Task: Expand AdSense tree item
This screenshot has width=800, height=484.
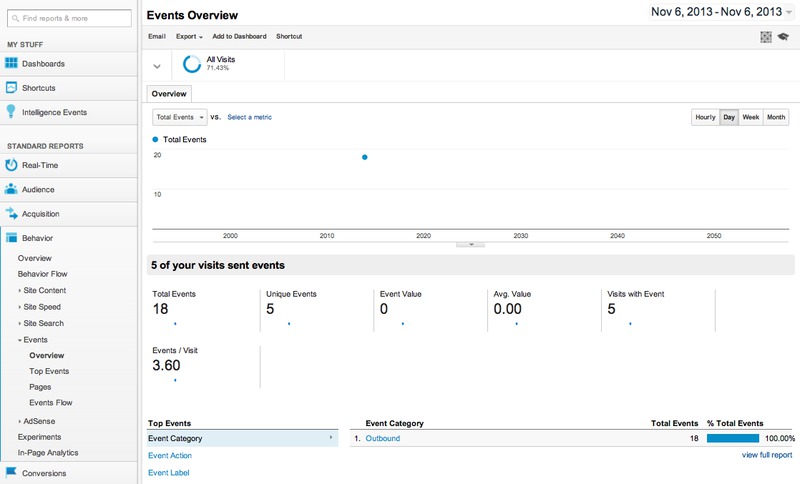Action: [19, 421]
